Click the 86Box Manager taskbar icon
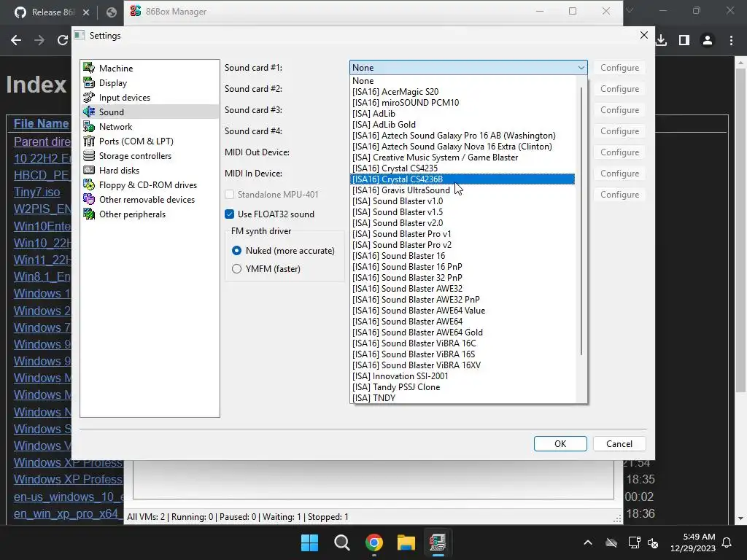The height and width of the screenshot is (560, 747). click(438, 542)
